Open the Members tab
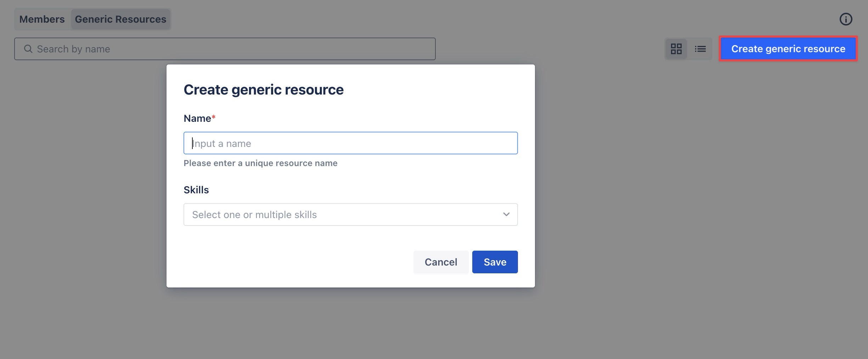This screenshot has height=359, width=868. 42,19
